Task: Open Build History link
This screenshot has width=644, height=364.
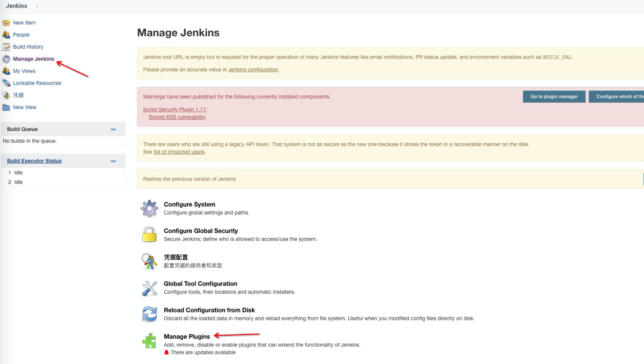Action: [x=28, y=47]
